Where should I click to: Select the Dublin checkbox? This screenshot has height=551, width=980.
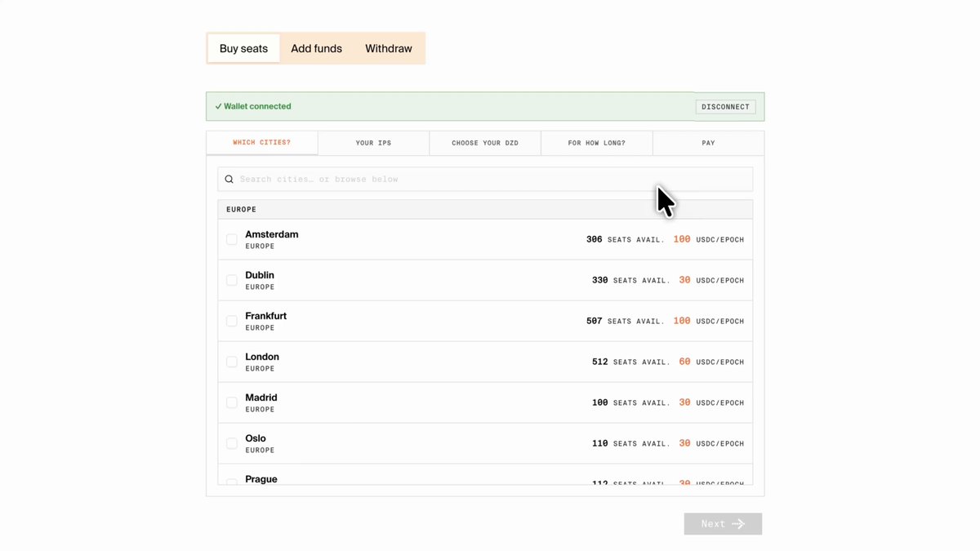(x=232, y=280)
